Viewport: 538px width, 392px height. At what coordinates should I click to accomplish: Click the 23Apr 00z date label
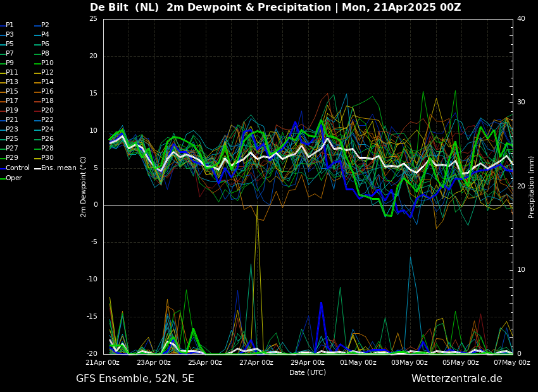pos(154,362)
